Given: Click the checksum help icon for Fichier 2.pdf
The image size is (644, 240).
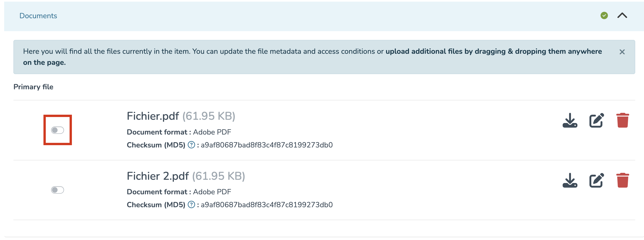Looking at the screenshot, I should (x=191, y=204).
